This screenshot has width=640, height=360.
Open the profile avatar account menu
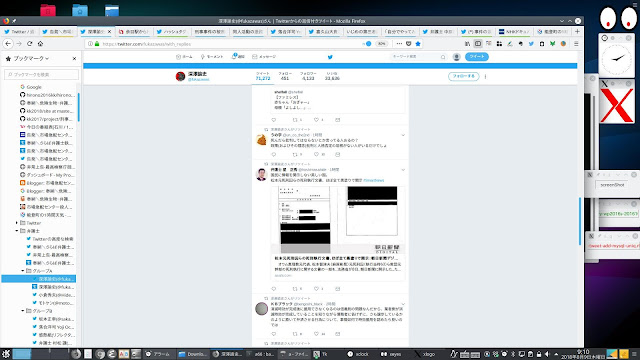(x=457, y=57)
